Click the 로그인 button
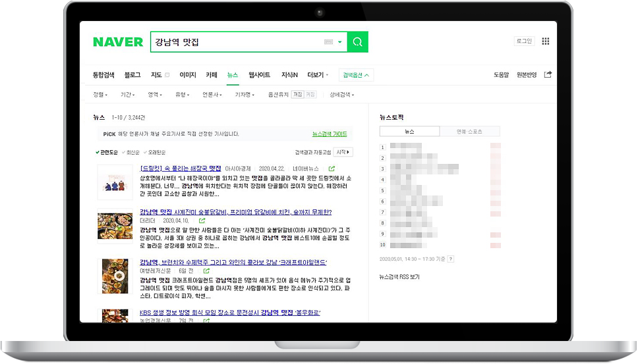The height and width of the screenshot is (364, 638). tap(524, 41)
